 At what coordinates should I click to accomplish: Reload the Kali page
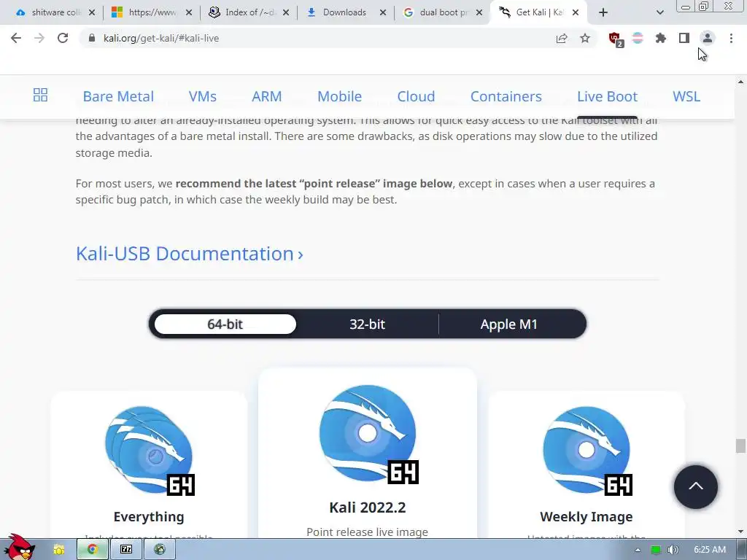(63, 38)
